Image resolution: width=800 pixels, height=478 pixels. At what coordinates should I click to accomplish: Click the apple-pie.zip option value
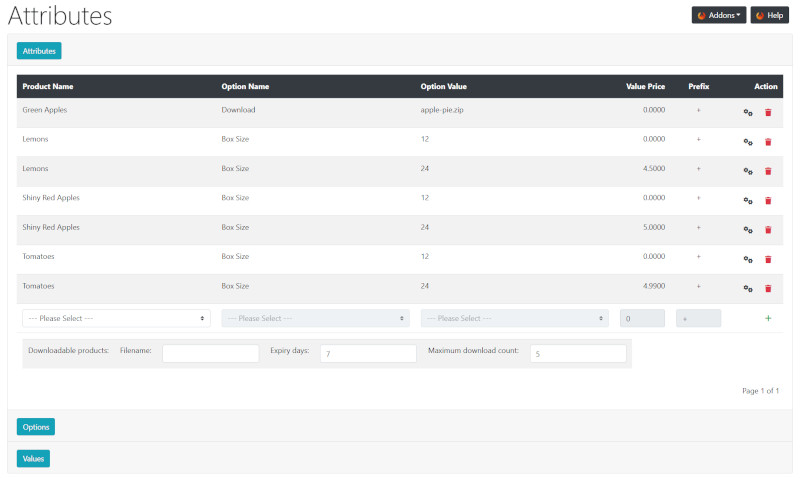pos(442,110)
